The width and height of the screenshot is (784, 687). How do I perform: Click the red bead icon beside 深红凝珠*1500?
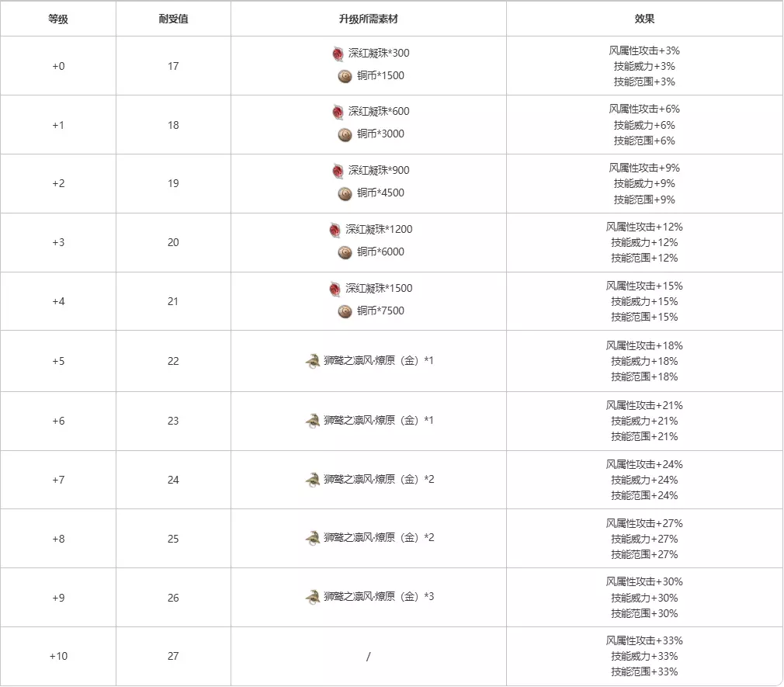[335, 289]
